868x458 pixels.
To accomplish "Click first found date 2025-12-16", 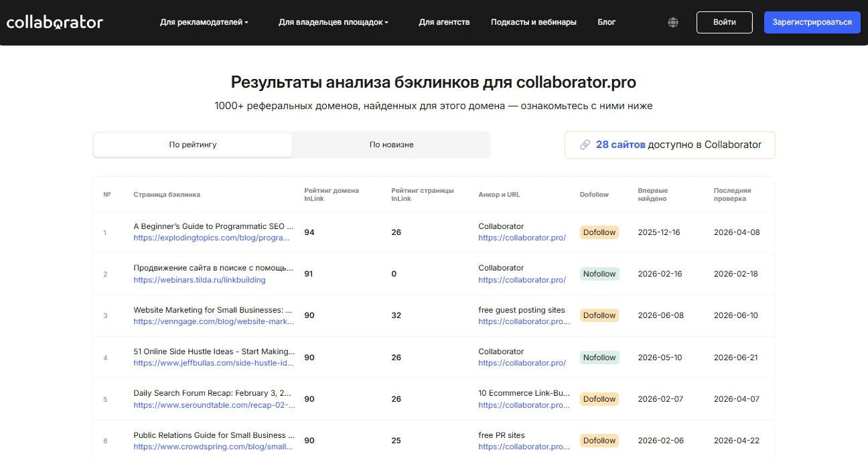I will pyautogui.click(x=659, y=232).
